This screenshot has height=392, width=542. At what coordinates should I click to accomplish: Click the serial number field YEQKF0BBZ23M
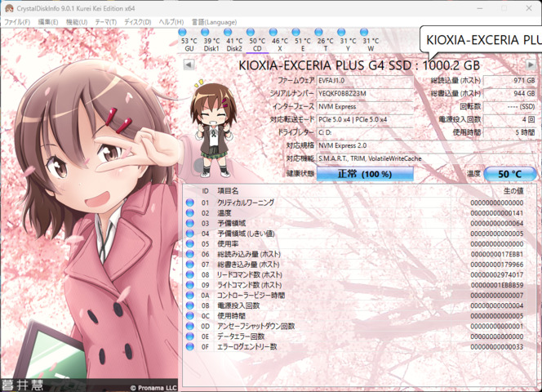point(365,93)
